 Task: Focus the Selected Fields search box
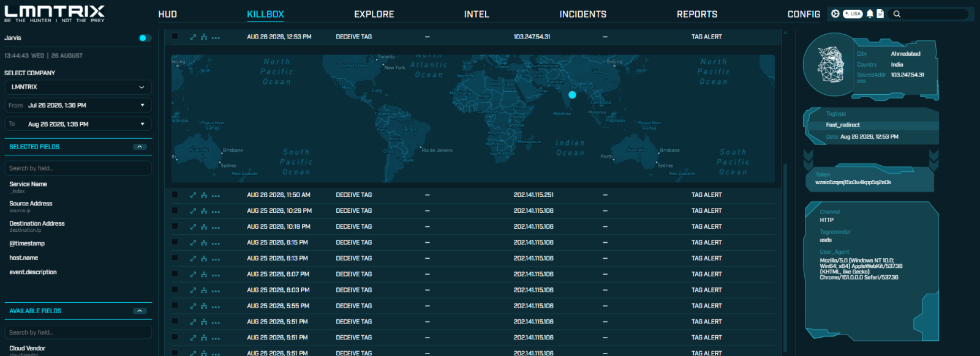[x=78, y=168]
